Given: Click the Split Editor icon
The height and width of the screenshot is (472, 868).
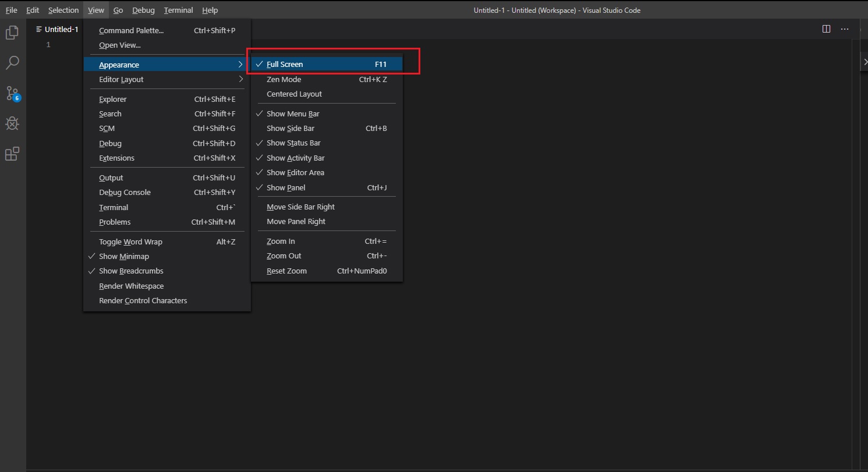Looking at the screenshot, I should point(826,29).
